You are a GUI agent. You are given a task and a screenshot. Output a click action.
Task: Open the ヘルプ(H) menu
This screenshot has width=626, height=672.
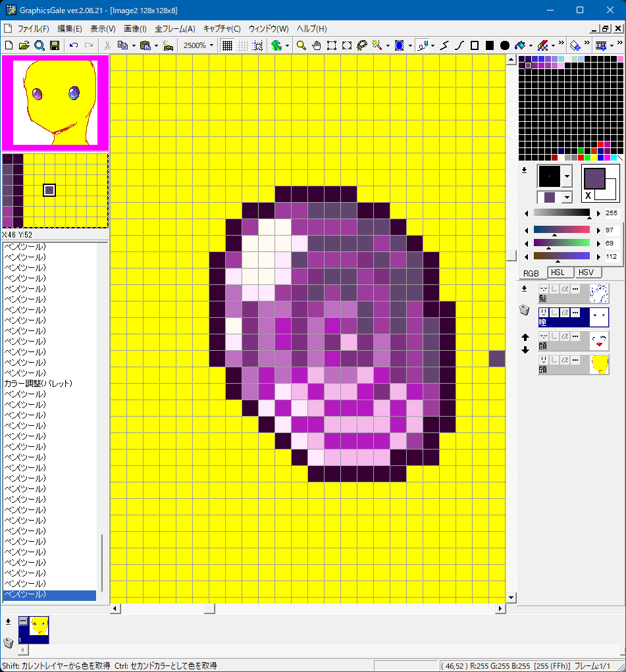(x=312, y=29)
